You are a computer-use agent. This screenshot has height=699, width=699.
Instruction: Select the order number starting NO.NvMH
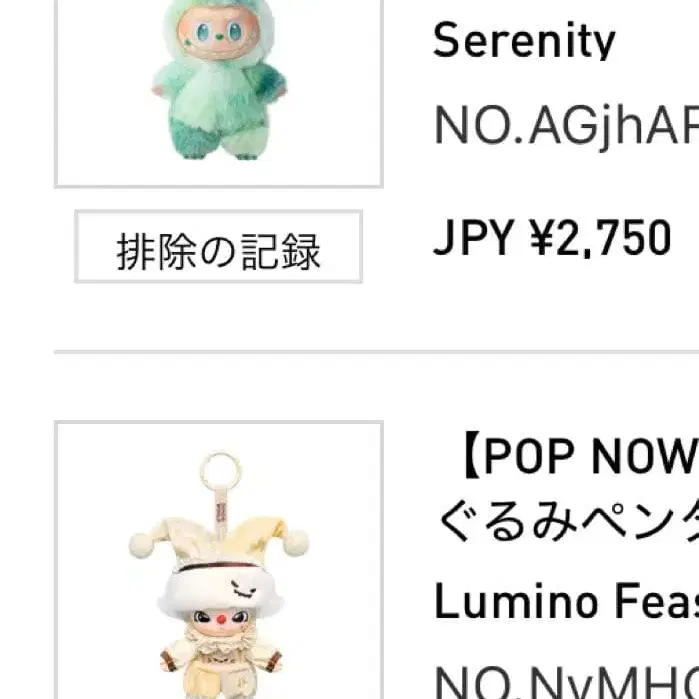tap(566, 683)
